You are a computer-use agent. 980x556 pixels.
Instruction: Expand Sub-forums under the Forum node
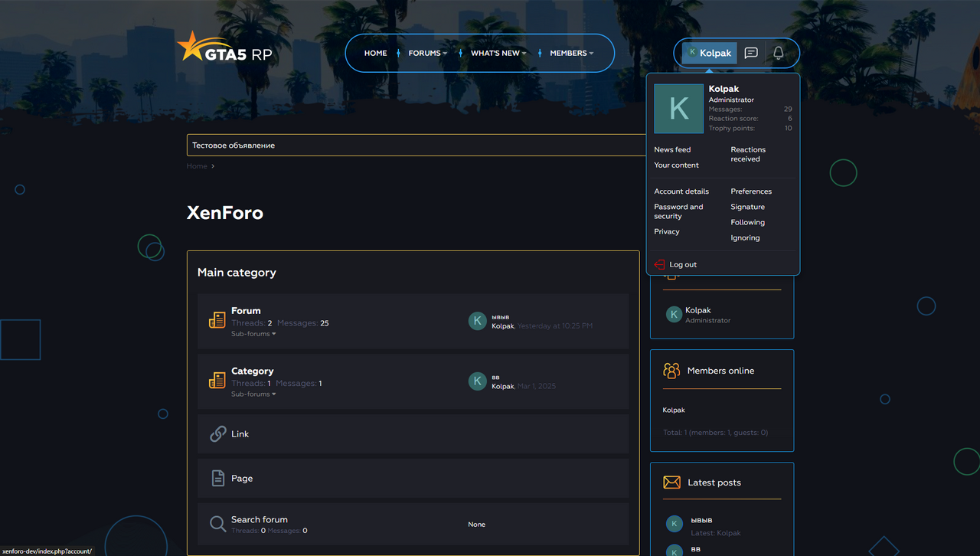[253, 334]
